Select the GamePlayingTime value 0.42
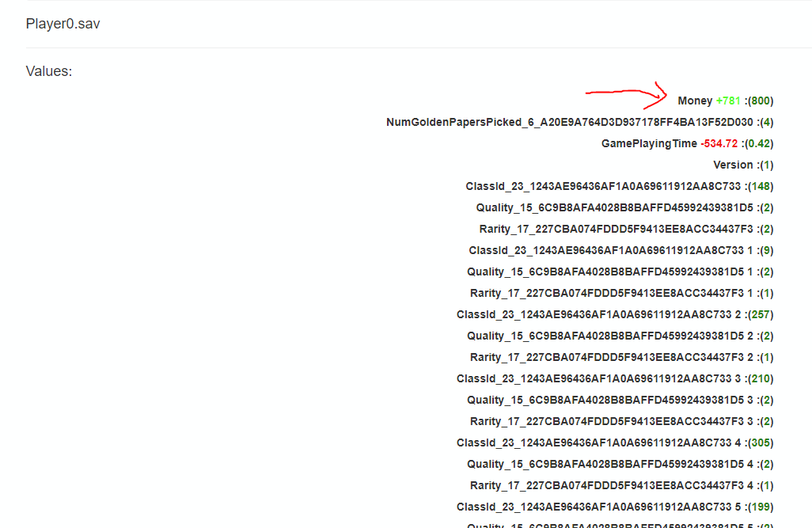This screenshot has width=812, height=528. pos(760,143)
